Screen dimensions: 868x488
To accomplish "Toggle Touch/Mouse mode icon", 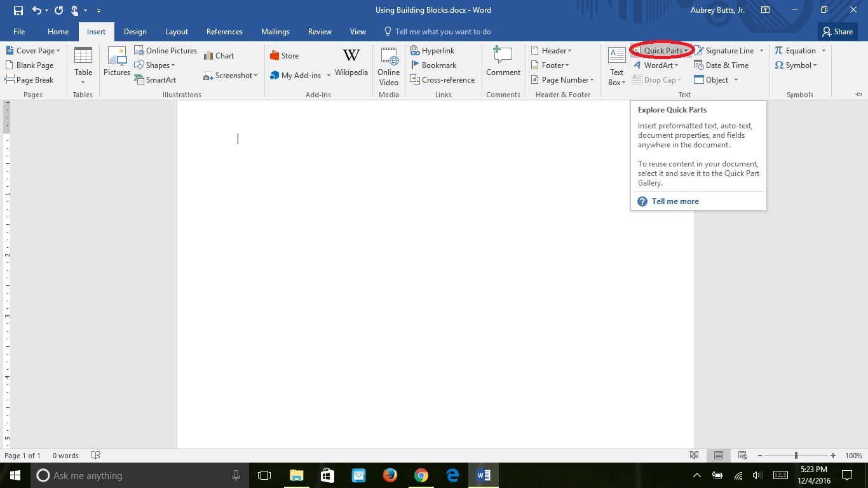I will 75,10.
